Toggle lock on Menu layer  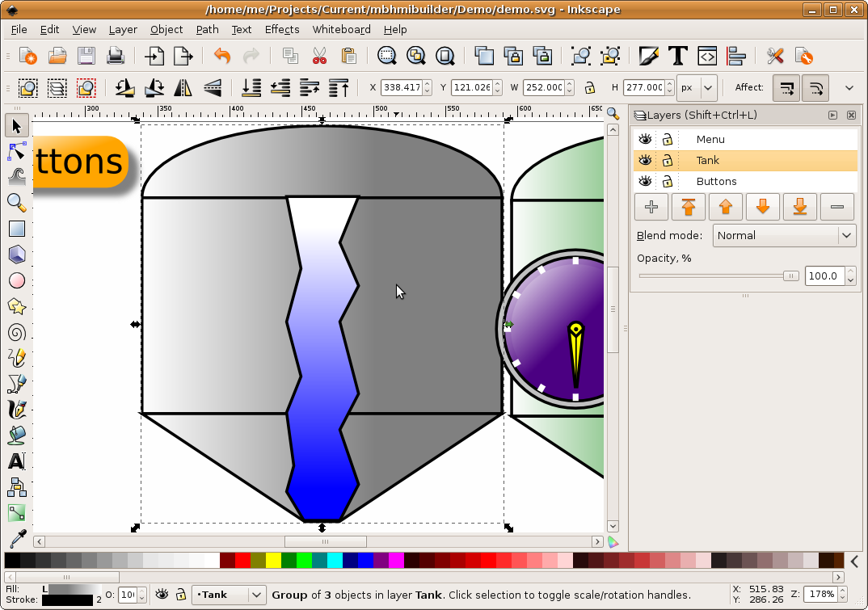(x=667, y=139)
